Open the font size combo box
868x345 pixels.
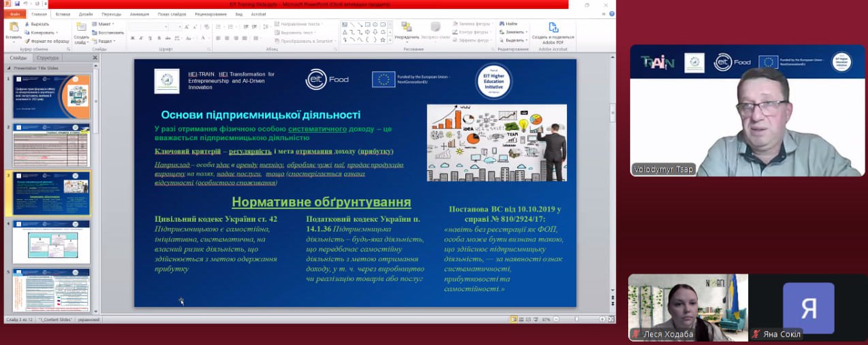tap(175, 27)
